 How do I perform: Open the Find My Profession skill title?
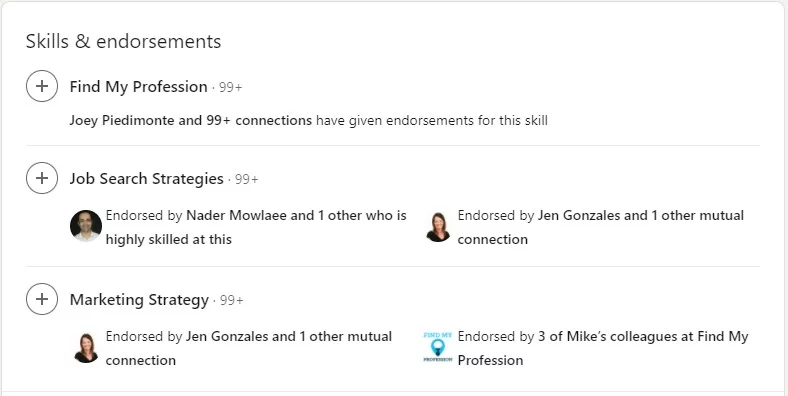pyautogui.click(x=139, y=86)
